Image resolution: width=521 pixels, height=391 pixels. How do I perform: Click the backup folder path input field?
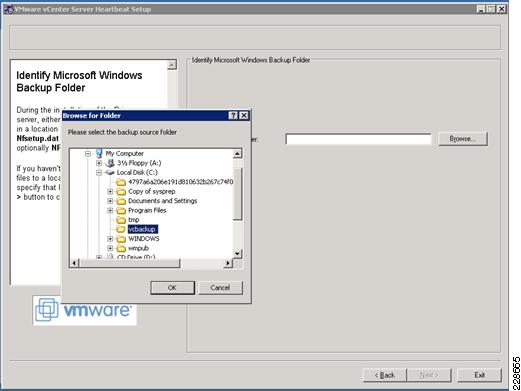tap(359, 139)
